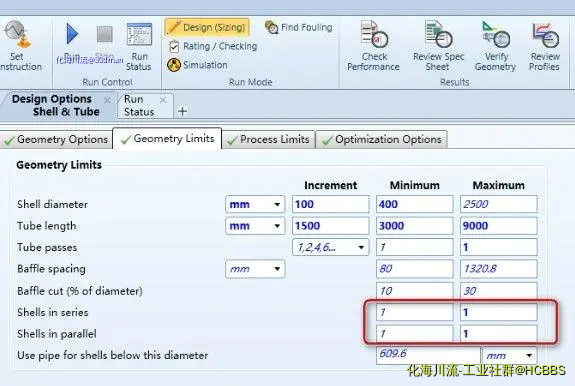Edit Shells in parallel minimum field
This screenshot has width=575, height=386.
pos(414,334)
